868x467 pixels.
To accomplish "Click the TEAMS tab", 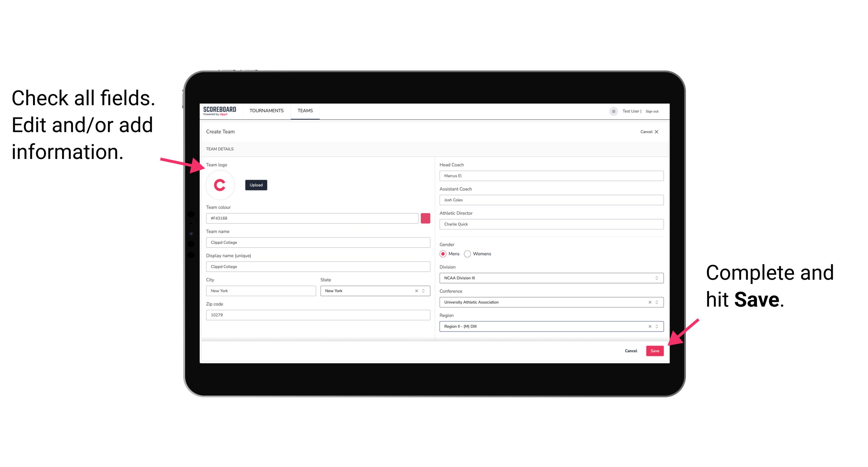I will click(x=305, y=111).
